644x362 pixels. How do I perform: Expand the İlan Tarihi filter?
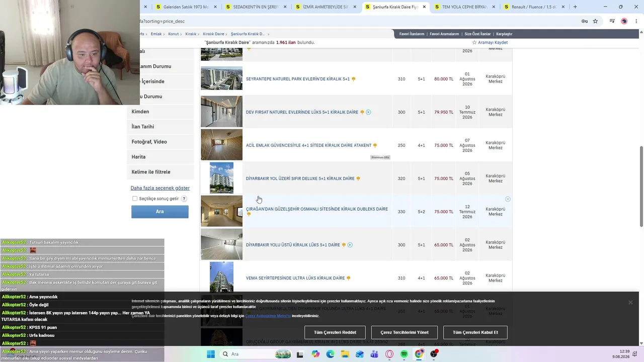[x=161, y=127]
